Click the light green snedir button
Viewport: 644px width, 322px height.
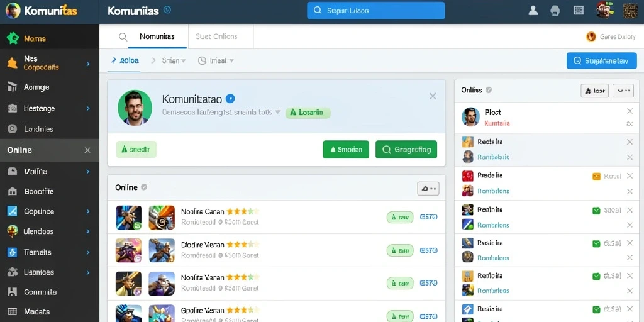point(136,150)
